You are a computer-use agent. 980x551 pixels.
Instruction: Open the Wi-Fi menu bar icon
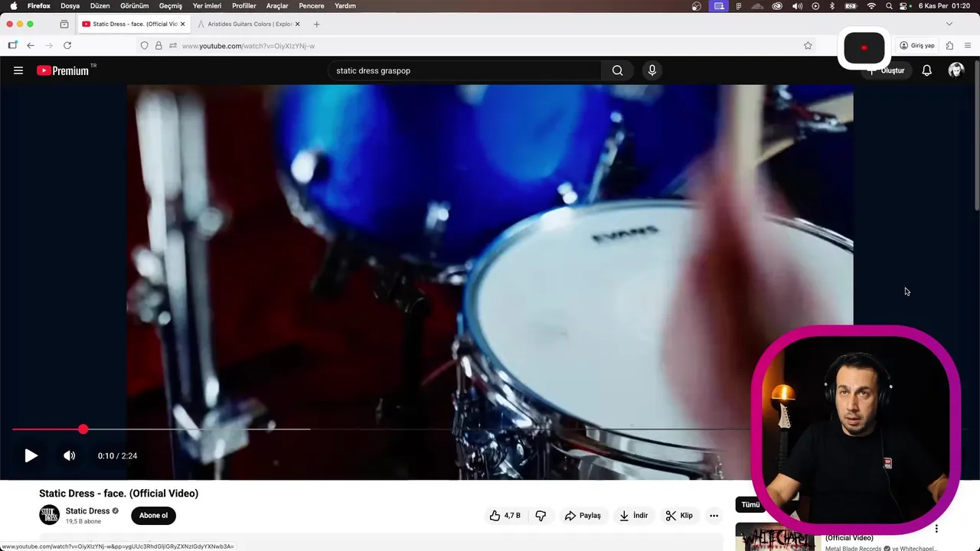tap(871, 6)
